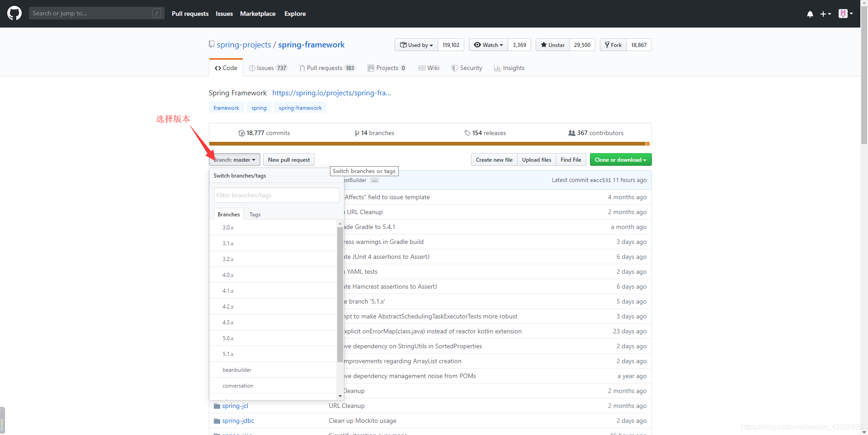The image size is (868, 435).
Task: Select branch 3.1.x
Action: 273,243
